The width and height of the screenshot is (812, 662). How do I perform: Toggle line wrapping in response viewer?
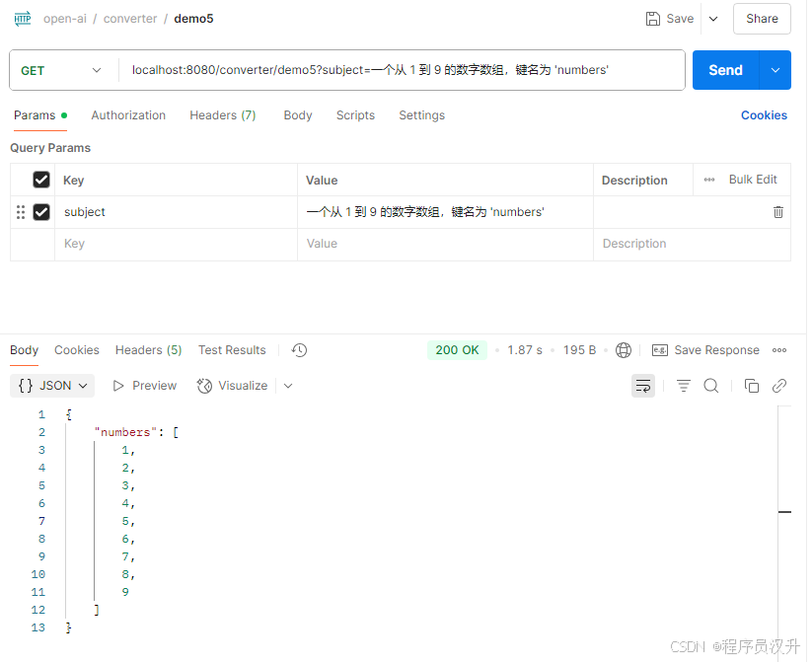point(643,386)
